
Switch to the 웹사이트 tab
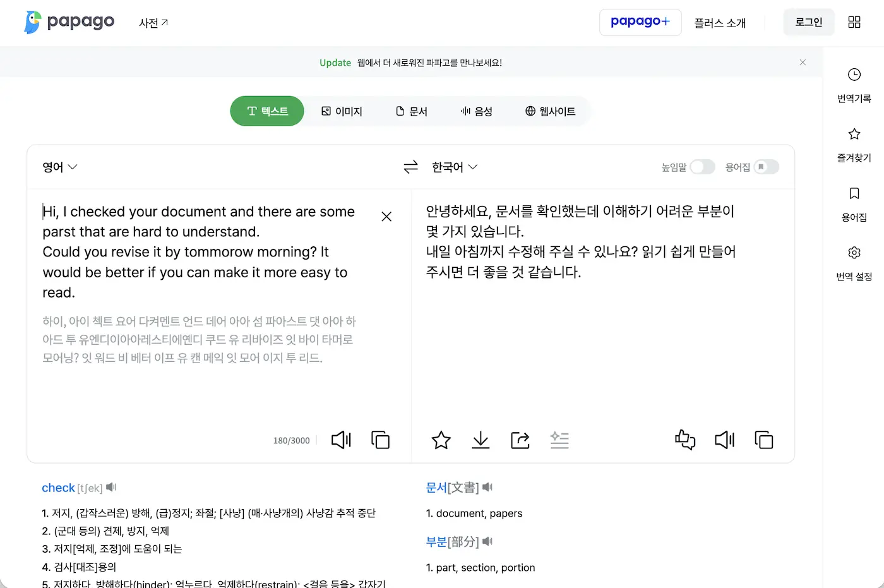(550, 111)
